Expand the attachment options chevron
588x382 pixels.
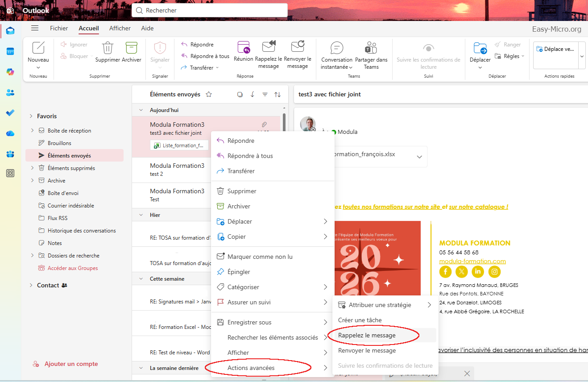click(x=419, y=157)
